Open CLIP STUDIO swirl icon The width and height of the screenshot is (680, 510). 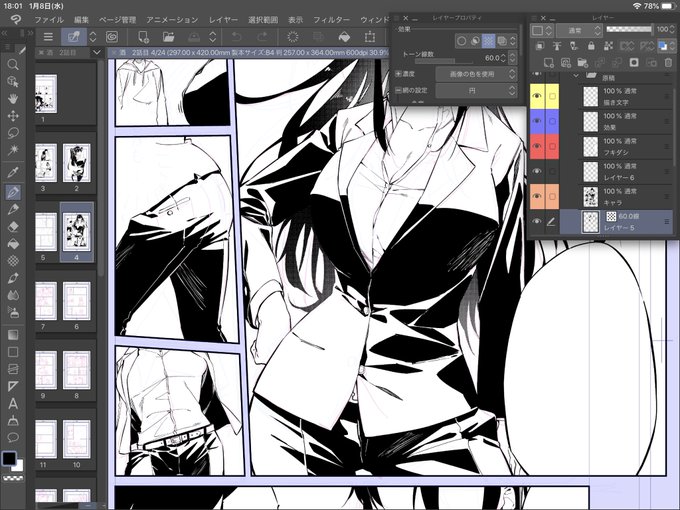coord(112,37)
